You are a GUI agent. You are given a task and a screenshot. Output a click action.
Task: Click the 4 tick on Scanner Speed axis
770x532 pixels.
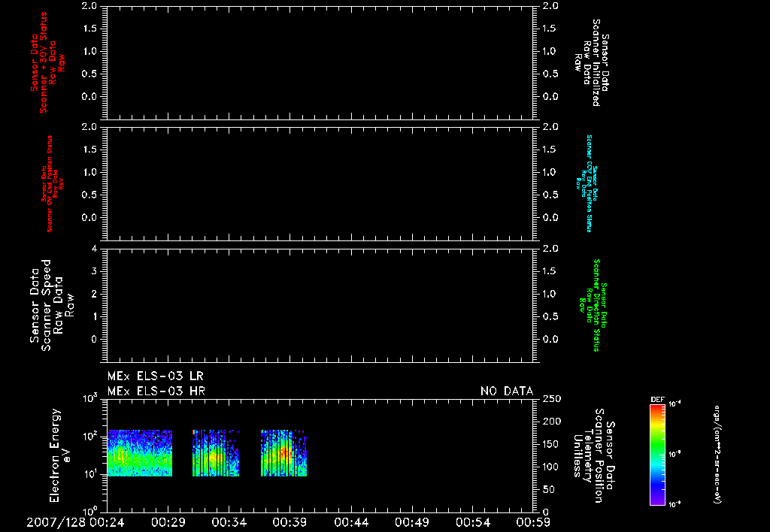click(x=94, y=248)
